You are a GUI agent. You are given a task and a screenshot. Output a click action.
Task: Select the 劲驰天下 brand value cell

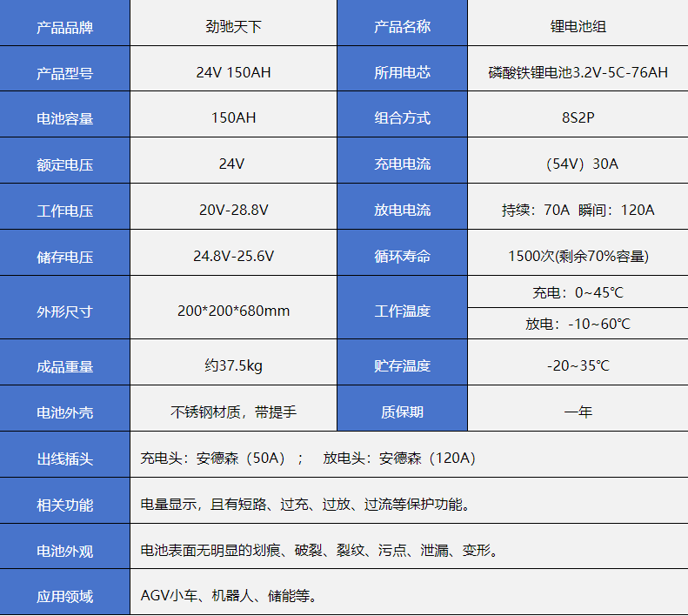point(233,26)
